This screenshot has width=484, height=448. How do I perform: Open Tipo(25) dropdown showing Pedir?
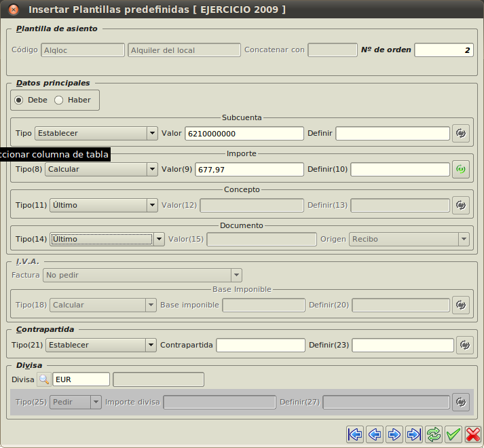(x=75, y=402)
